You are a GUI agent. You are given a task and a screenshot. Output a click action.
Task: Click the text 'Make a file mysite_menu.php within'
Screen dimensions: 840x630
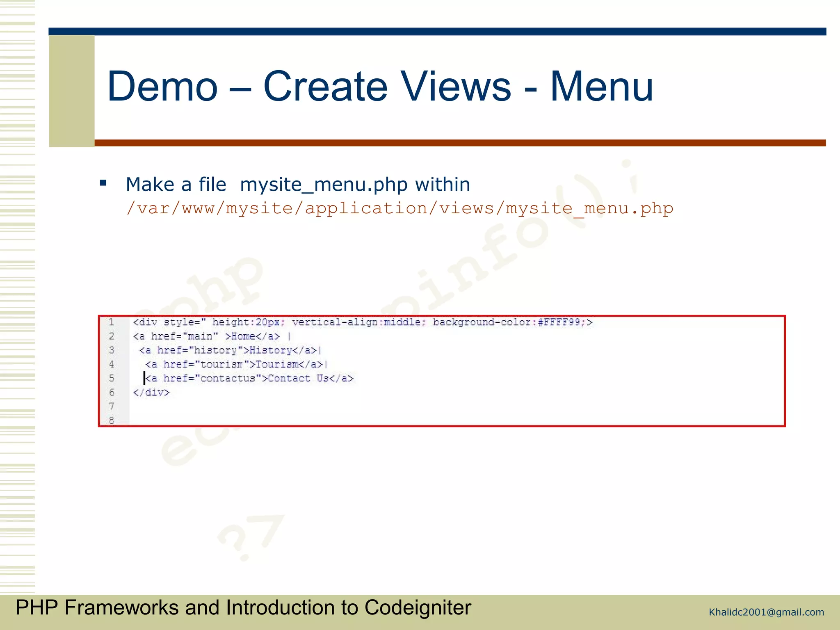(x=298, y=185)
